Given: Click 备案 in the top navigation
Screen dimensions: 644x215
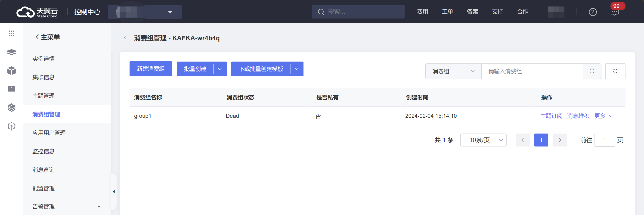Looking at the screenshot, I should (x=473, y=12).
